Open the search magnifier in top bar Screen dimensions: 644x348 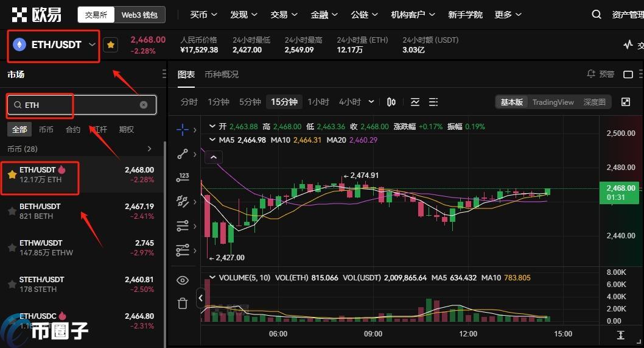point(597,15)
